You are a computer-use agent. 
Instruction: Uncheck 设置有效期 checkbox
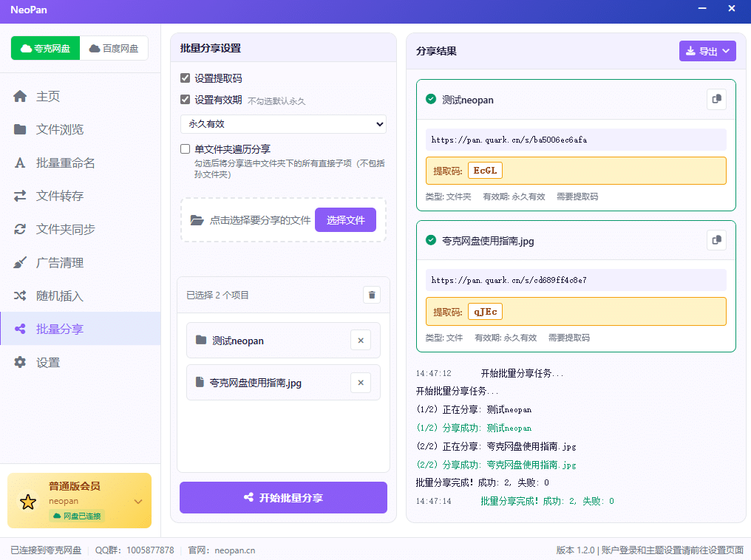[x=186, y=100]
